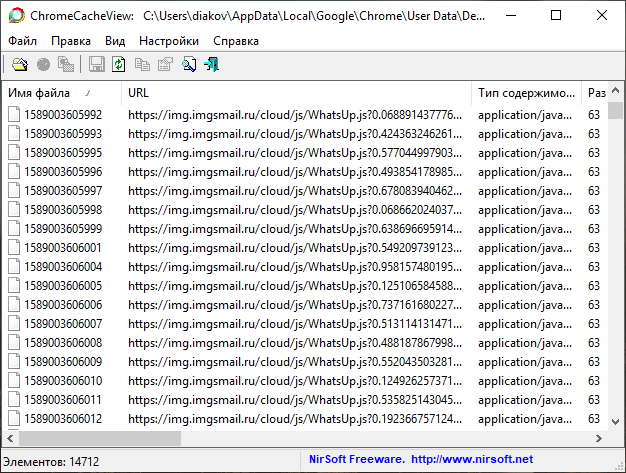Click URL ending in WhatsUp.js?0.577044997903...
The height and width of the screenshot is (473, 626).
pos(295,152)
